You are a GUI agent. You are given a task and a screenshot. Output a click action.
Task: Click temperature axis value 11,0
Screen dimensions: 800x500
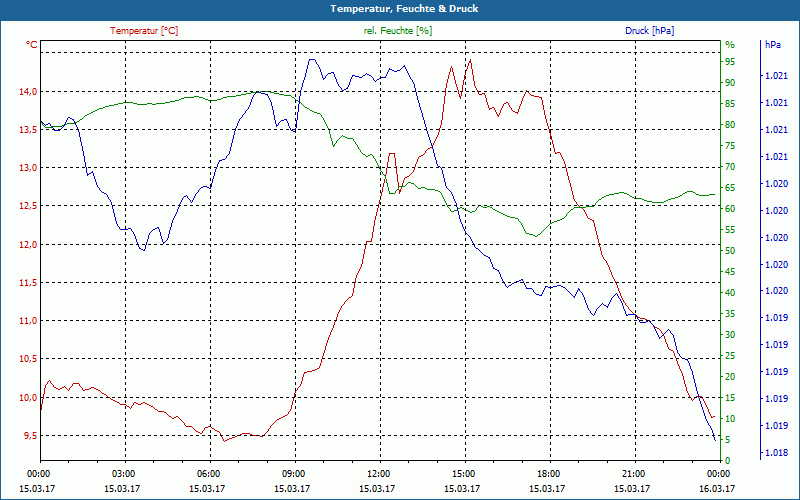28,321
